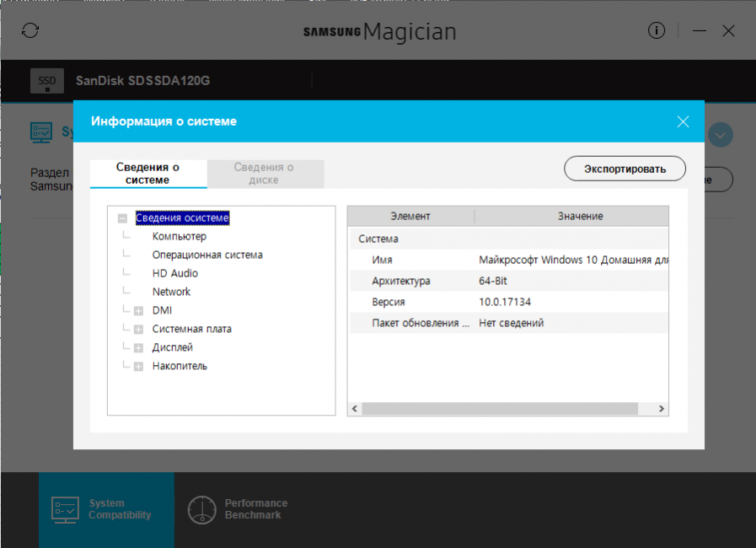Screen dimensions: 756x548
Task: Click the blue chevron dropdown circle
Action: (721, 135)
